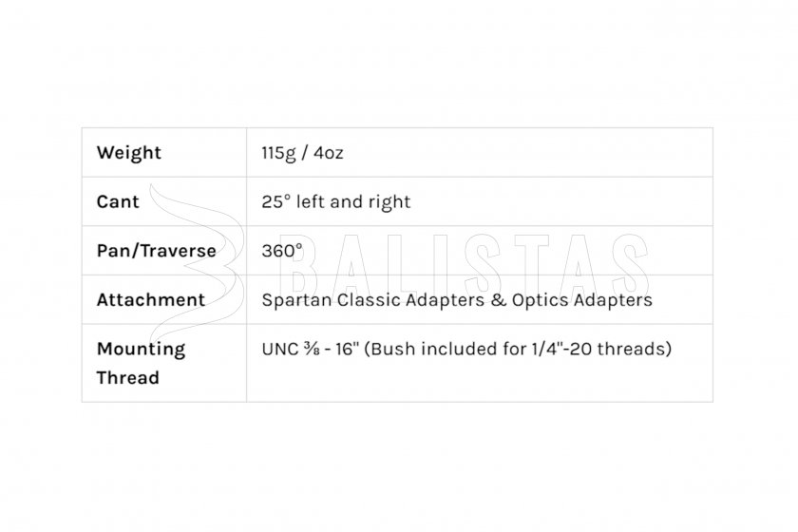Click the Bush included for 1/4"-20 threads note
The image size is (798, 532).
click(518, 349)
